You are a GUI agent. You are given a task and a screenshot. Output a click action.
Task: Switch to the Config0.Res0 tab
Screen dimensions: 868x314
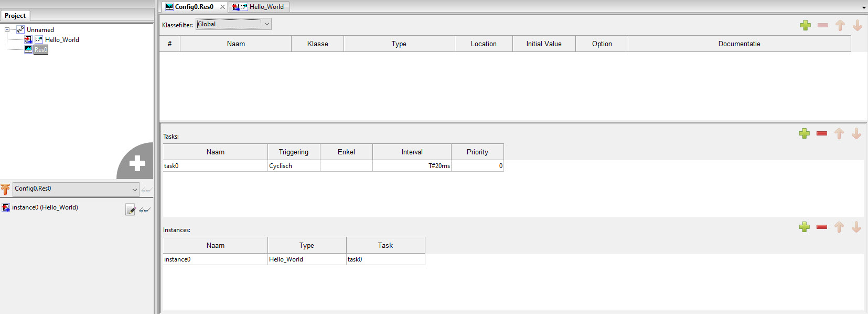pos(194,7)
